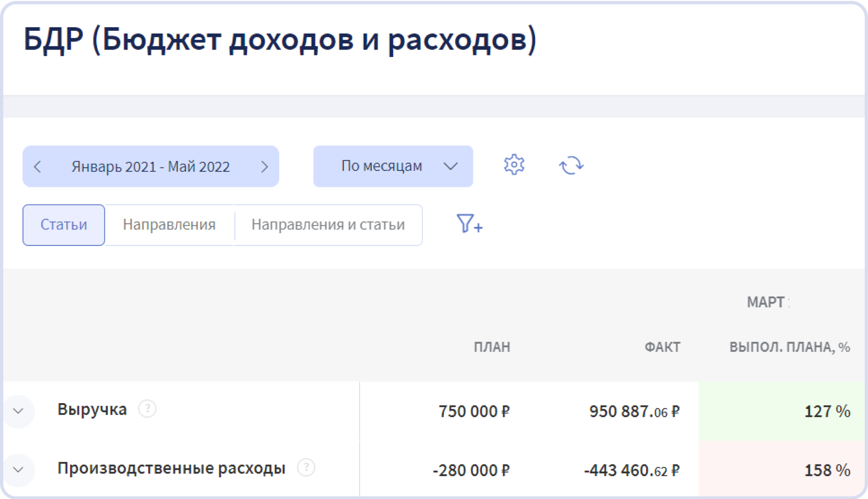Go to next period with right arrow
The image size is (868, 499).
[264, 167]
